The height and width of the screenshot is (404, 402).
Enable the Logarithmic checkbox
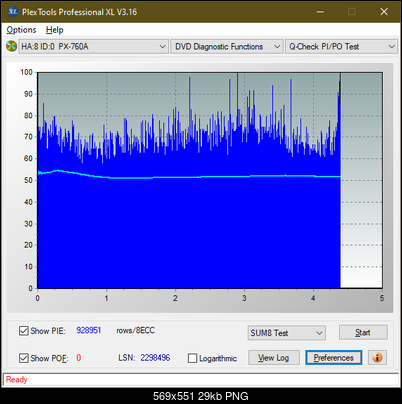click(x=192, y=358)
